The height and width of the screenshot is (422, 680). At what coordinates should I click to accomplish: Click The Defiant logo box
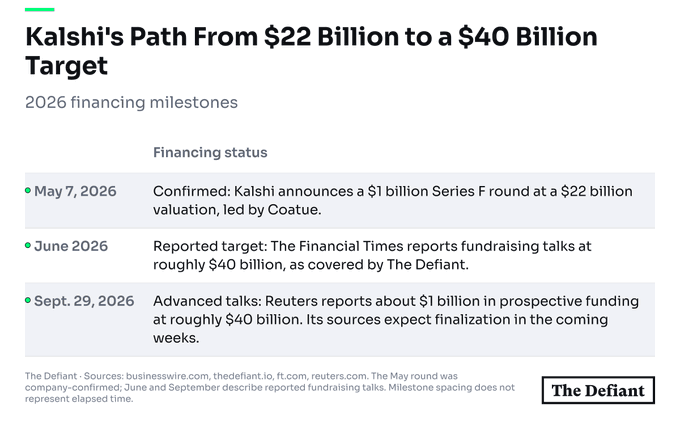coord(598,390)
